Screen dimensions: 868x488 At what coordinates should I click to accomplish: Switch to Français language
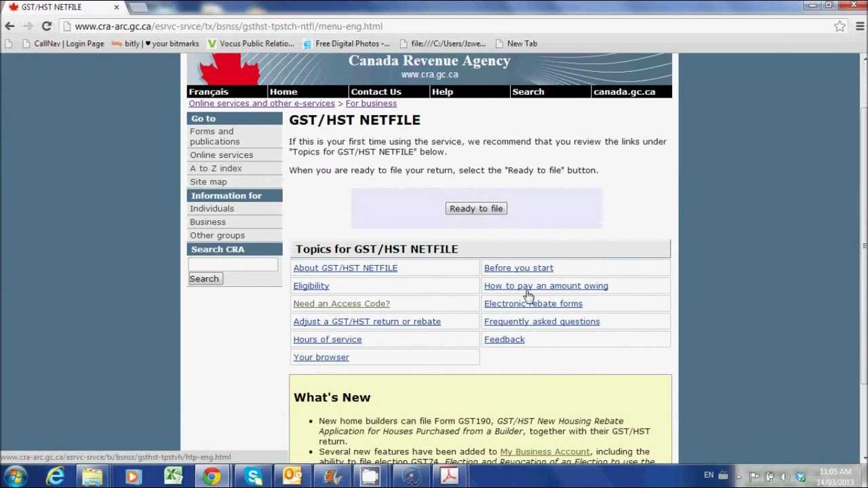pyautogui.click(x=208, y=91)
